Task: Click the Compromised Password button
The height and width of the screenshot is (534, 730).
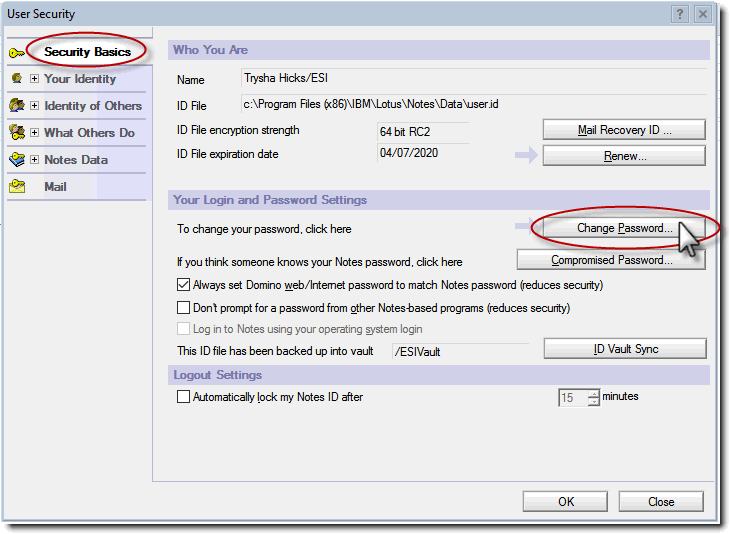Action: pos(611,260)
